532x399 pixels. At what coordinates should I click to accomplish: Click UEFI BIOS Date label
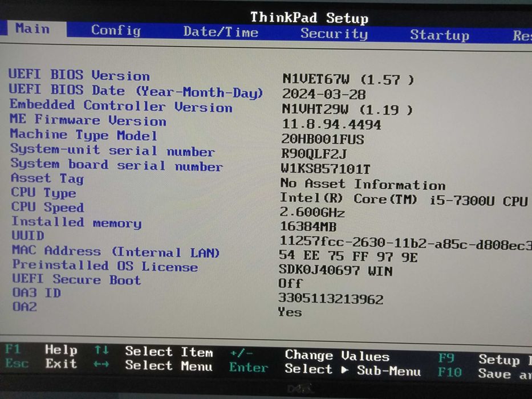click(x=136, y=91)
